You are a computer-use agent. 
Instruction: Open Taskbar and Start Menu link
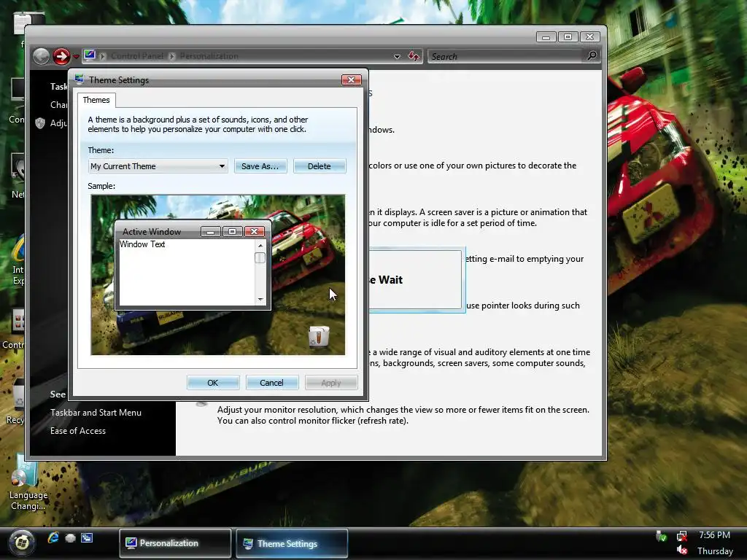(96, 413)
